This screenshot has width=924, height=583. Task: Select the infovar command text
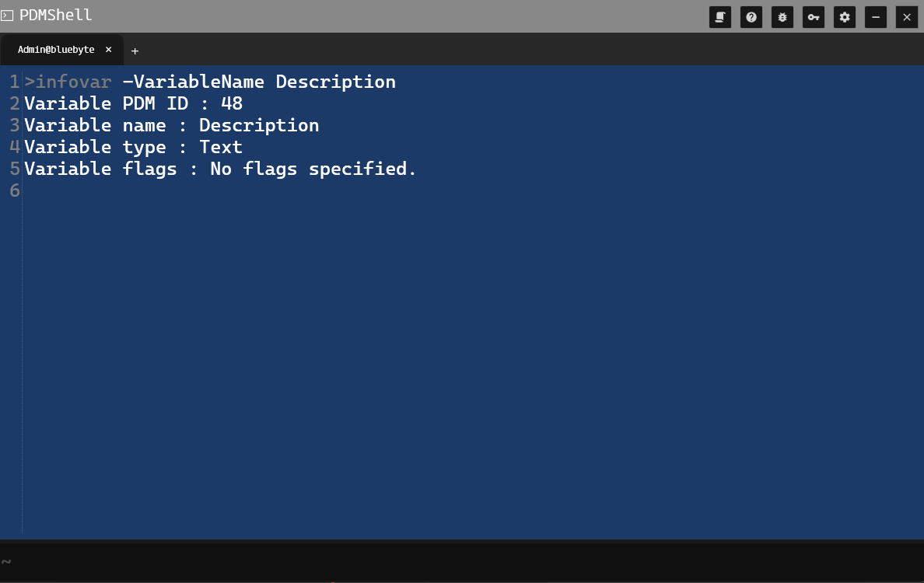(68, 82)
